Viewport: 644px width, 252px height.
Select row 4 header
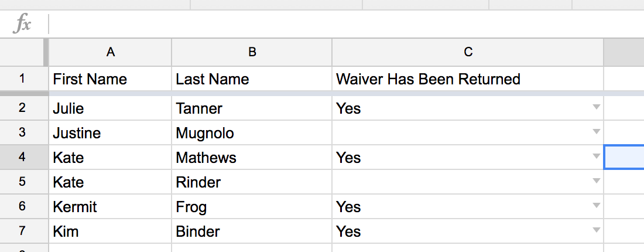(22, 157)
